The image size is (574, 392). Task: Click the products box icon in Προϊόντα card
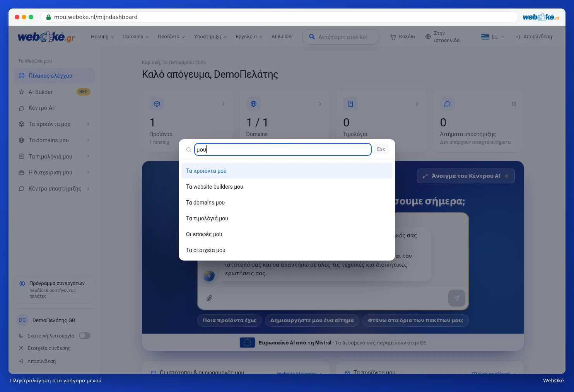(157, 104)
